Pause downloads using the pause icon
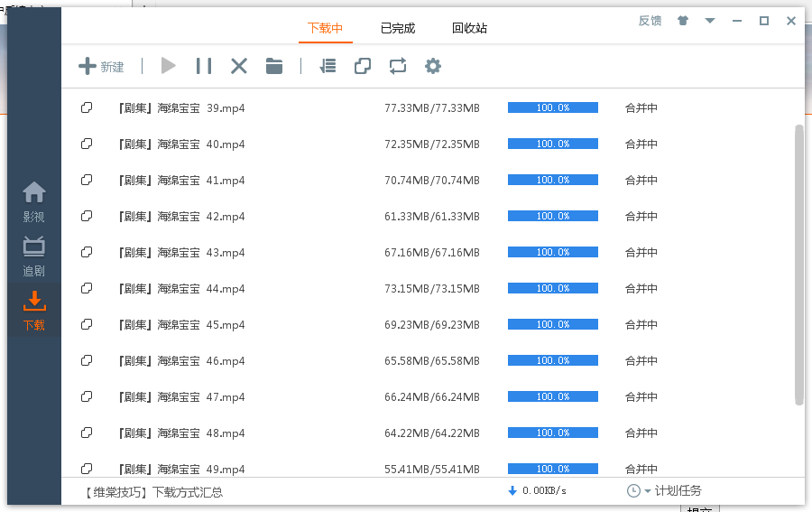Viewport: 812px width, 512px height. click(x=204, y=66)
